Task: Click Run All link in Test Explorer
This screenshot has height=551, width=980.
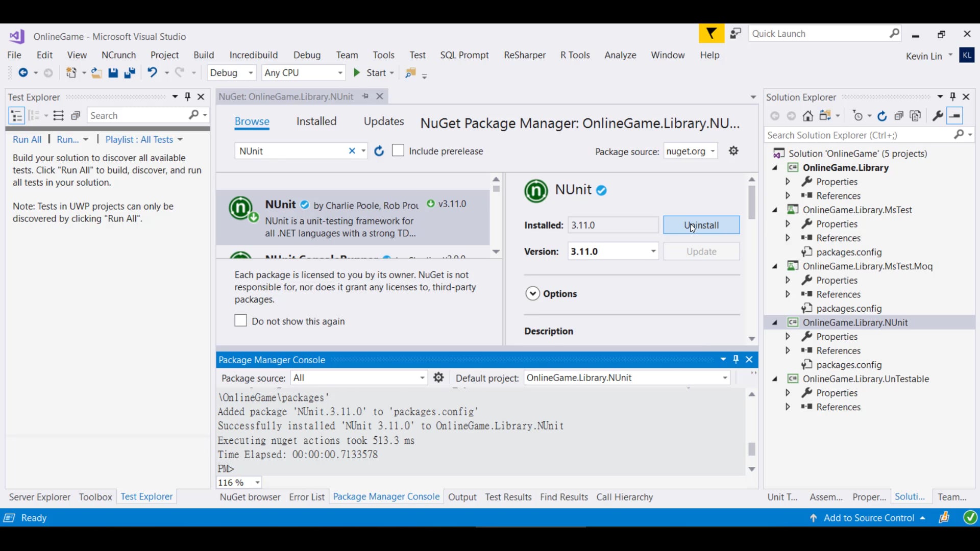Action: (x=27, y=140)
